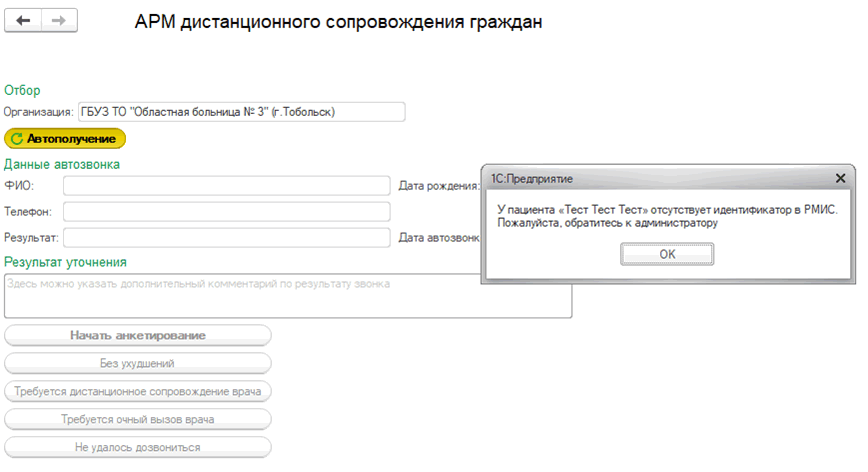Click the Результат уточнения section header
The height and width of the screenshot is (472, 868).
click(x=66, y=262)
